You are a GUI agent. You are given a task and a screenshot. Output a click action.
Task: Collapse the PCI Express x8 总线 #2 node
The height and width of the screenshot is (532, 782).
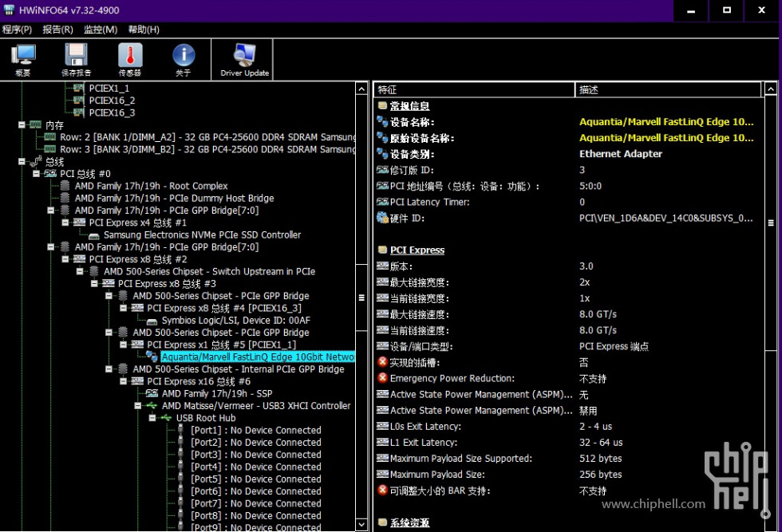pos(65,259)
